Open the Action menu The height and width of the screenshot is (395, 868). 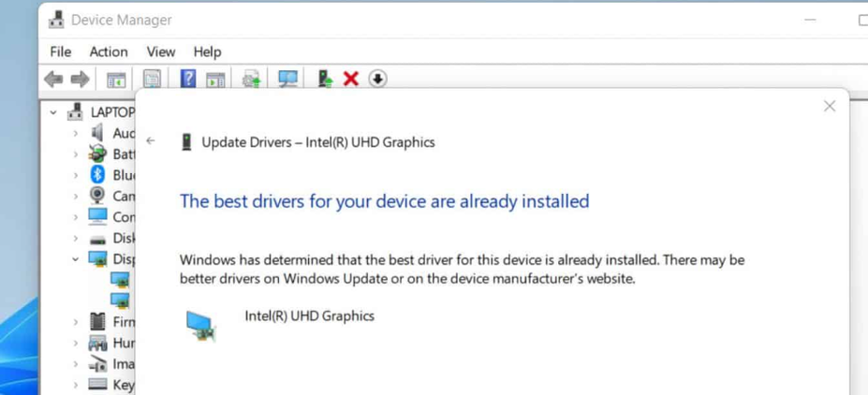[x=109, y=51]
